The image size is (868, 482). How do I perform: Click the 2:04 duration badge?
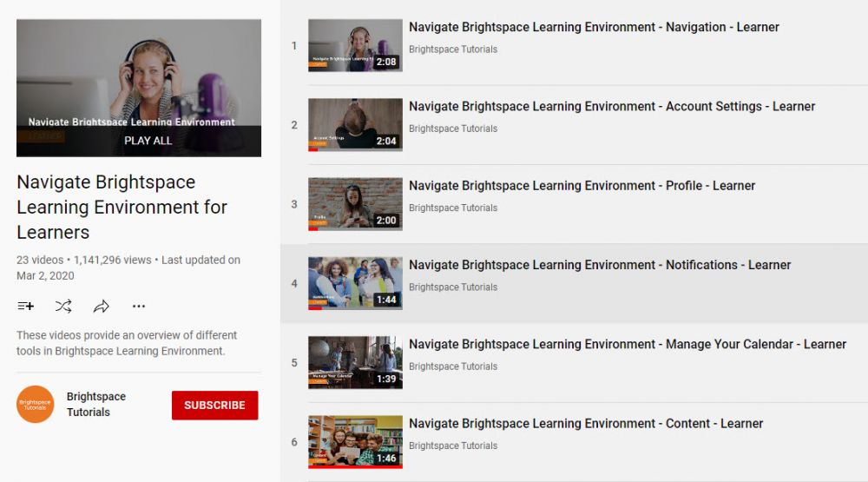click(386, 142)
